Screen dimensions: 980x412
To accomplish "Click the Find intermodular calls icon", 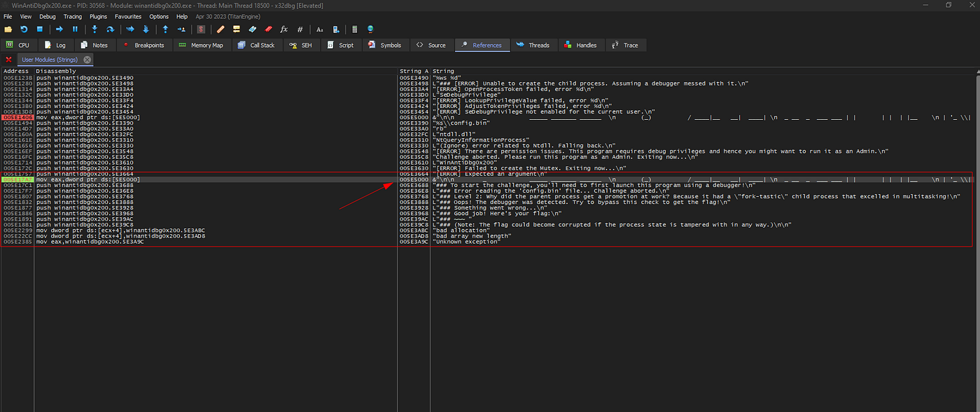I will point(336,29).
